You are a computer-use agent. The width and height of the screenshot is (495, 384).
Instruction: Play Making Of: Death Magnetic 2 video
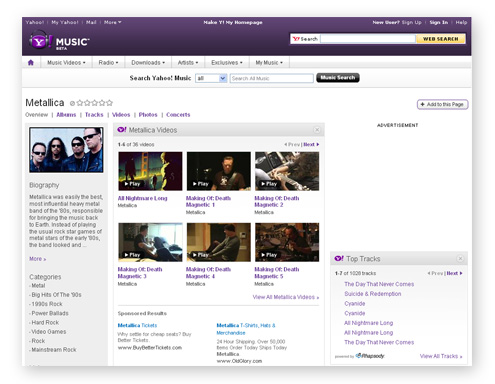[x=287, y=171]
